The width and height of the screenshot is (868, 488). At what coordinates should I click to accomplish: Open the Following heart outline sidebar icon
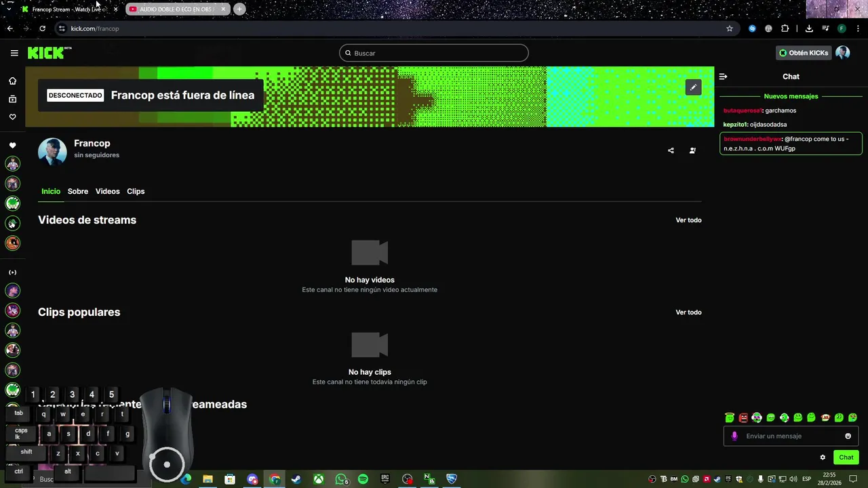click(x=12, y=117)
